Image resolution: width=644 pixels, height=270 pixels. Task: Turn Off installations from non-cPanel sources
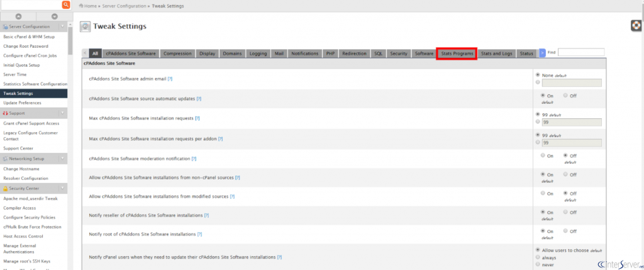tap(565, 174)
